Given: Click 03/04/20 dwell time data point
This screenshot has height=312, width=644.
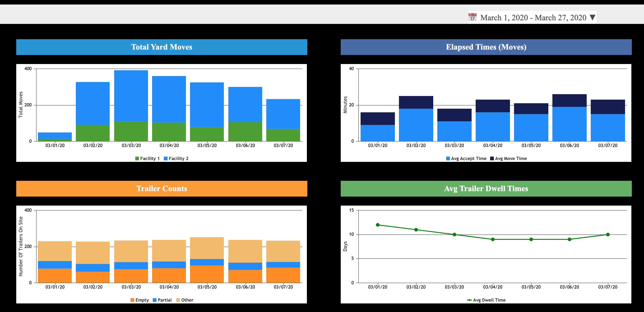Looking at the screenshot, I should coord(493,239).
